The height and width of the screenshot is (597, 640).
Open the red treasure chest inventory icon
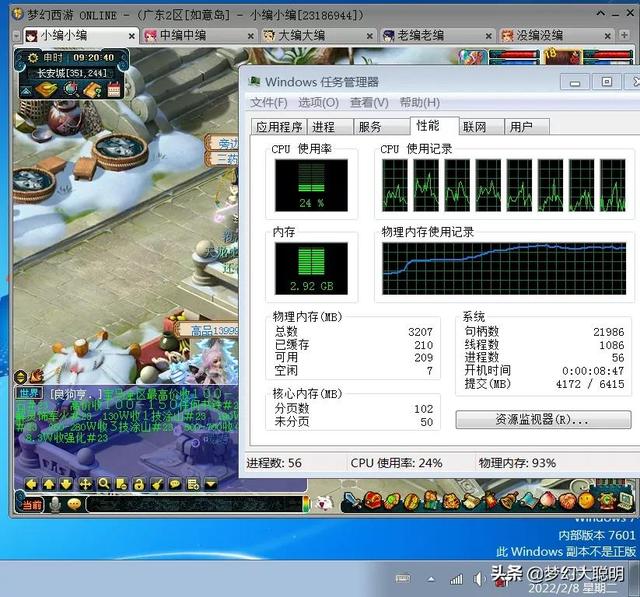coord(373,500)
